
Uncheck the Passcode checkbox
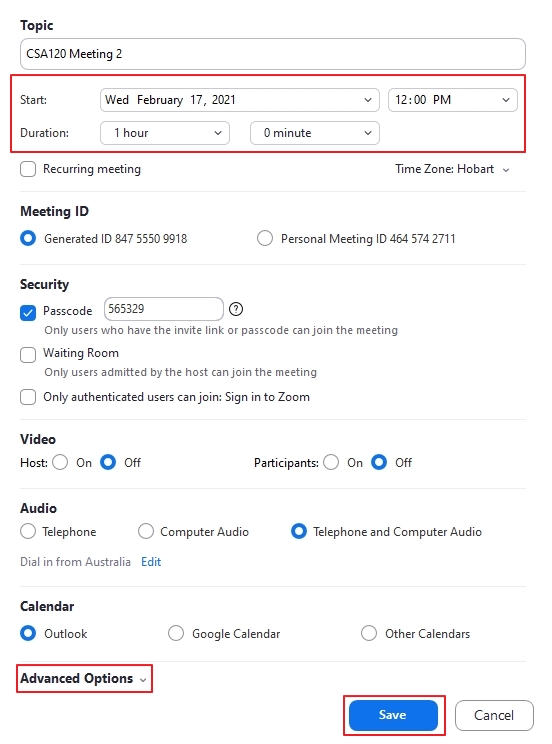point(28,313)
